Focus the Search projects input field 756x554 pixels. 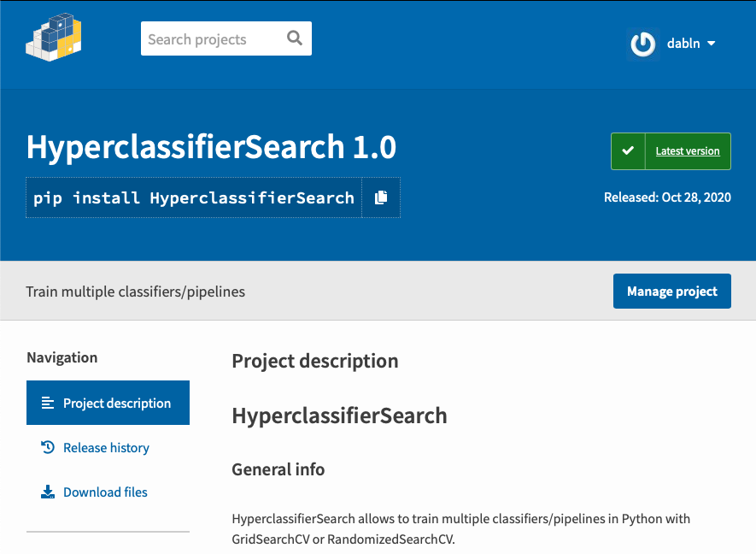pos(212,38)
